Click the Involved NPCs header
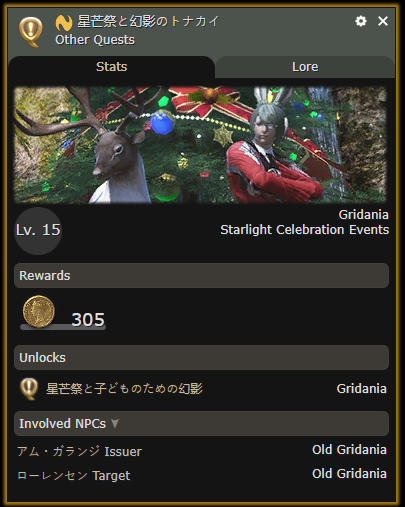This screenshot has width=405, height=507. (201, 423)
